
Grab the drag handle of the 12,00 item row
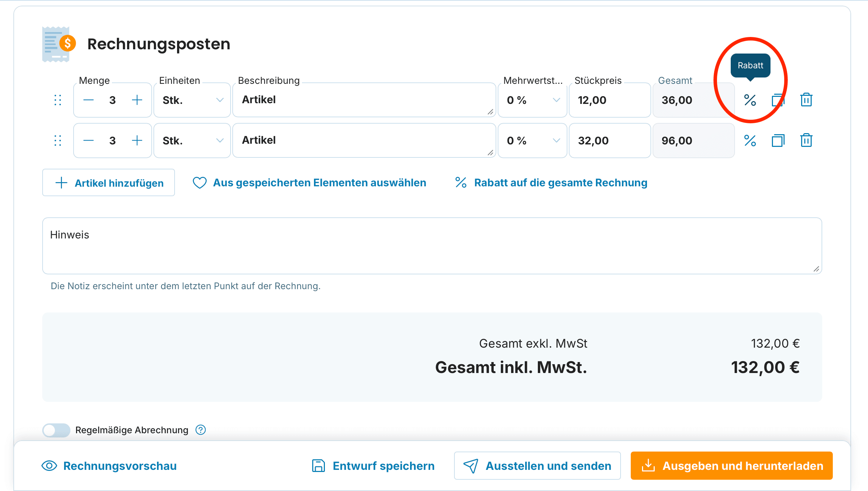click(58, 100)
